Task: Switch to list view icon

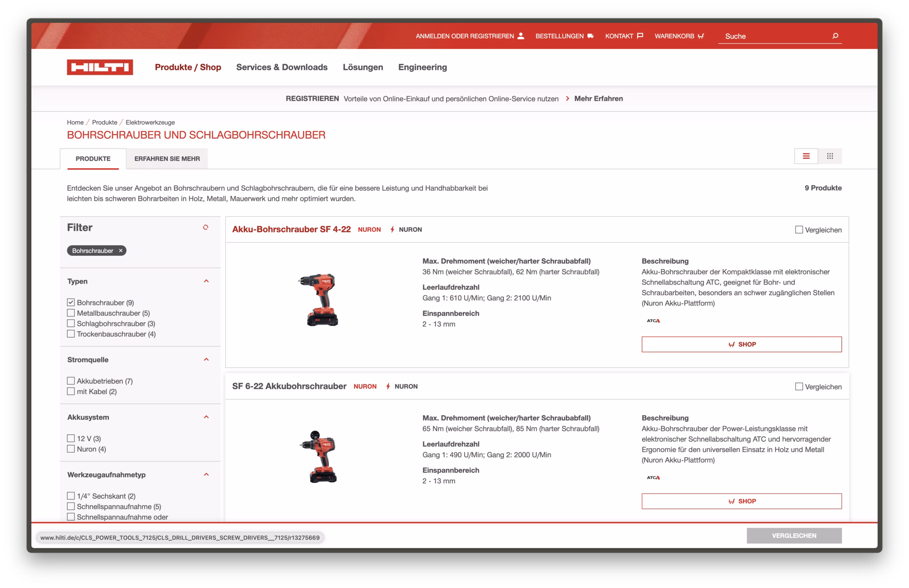Action: (806, 156)
